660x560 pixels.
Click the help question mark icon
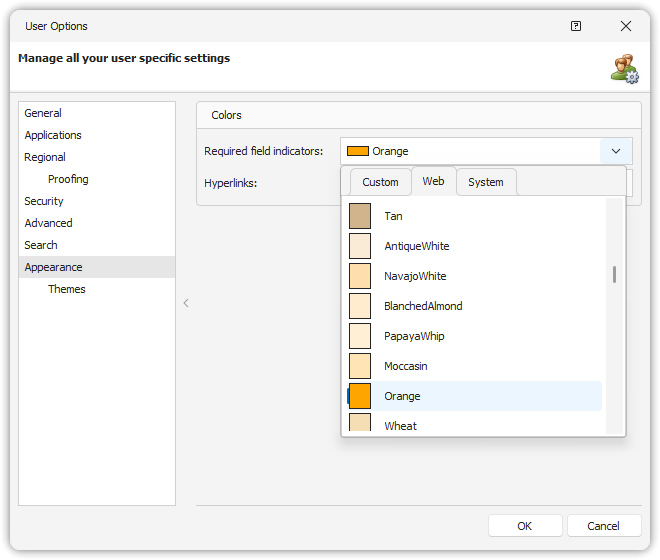(x=576, y=26)
